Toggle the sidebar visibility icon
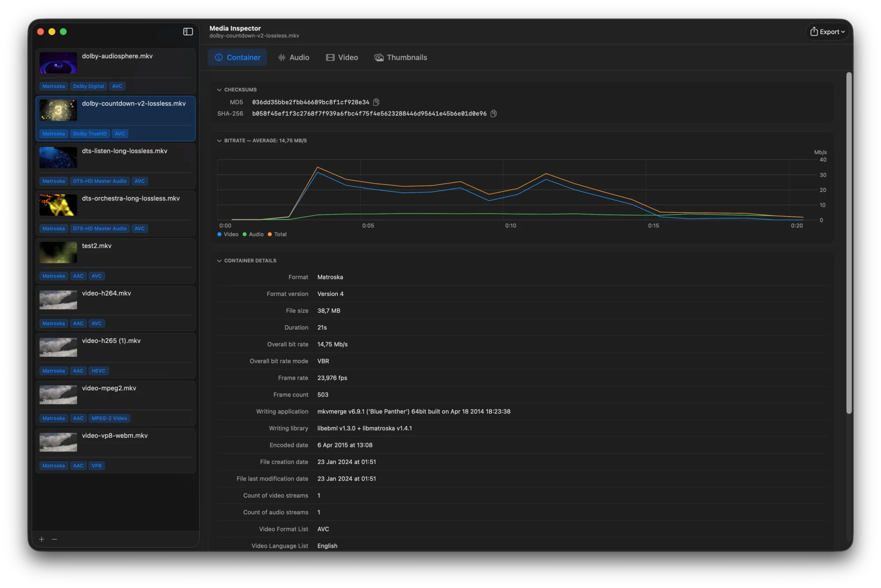 pyautogui.click(x=188, y=32)
